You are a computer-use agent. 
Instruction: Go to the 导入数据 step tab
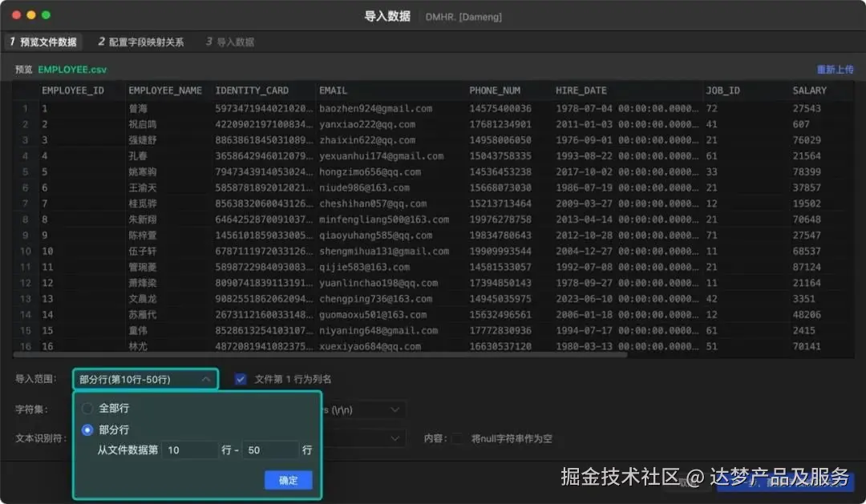coord(230,42)
